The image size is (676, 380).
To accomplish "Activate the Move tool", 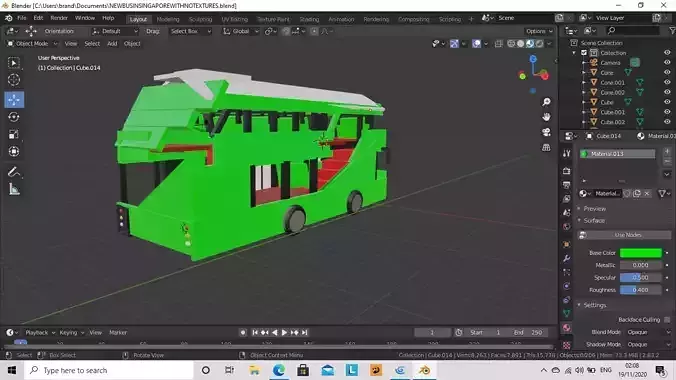I will click(14, 100).
